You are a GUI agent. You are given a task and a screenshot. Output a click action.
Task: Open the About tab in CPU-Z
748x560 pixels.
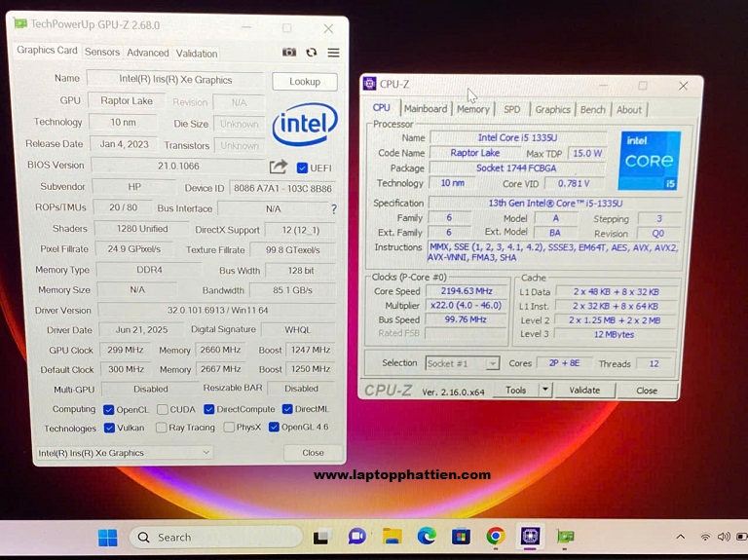point(629,110)
